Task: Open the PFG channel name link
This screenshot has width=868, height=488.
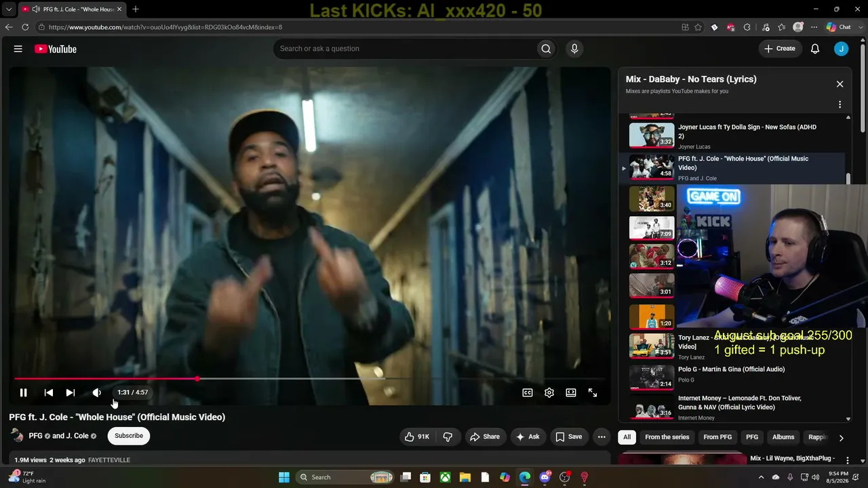Action: click(36, 436)
